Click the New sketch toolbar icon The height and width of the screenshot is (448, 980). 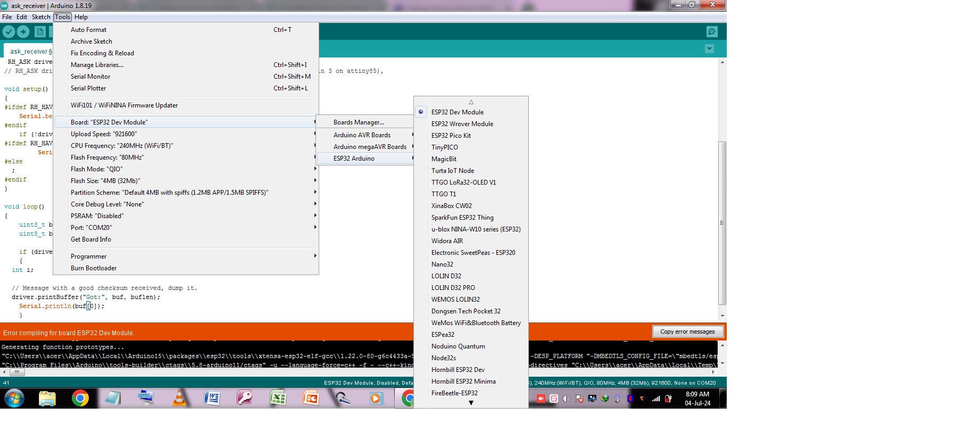point(40,32)
